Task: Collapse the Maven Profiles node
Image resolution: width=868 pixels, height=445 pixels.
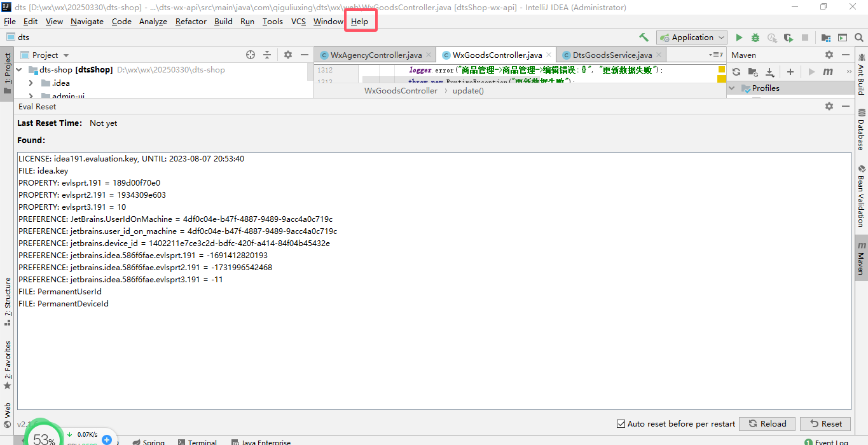Action: pos(731,88)
